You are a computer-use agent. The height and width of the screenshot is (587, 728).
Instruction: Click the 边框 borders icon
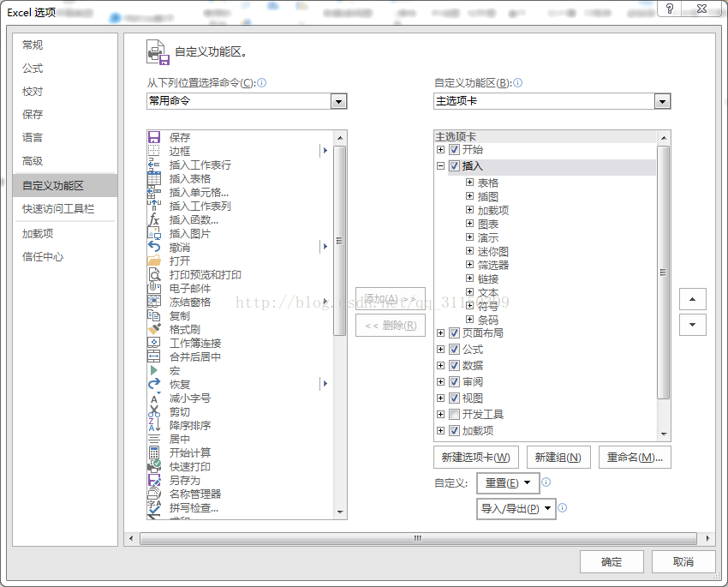click(x=154, y=151)
